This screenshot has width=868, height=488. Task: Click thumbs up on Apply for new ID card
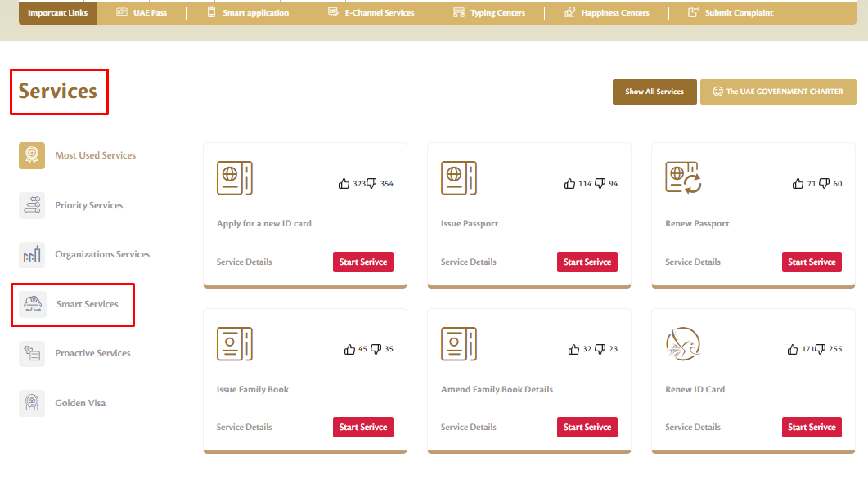click(x=344, y=184)
